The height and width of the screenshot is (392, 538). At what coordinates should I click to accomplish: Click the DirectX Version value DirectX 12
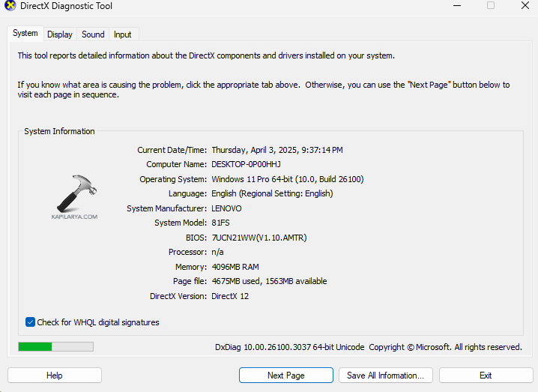(x=230, y=296)
